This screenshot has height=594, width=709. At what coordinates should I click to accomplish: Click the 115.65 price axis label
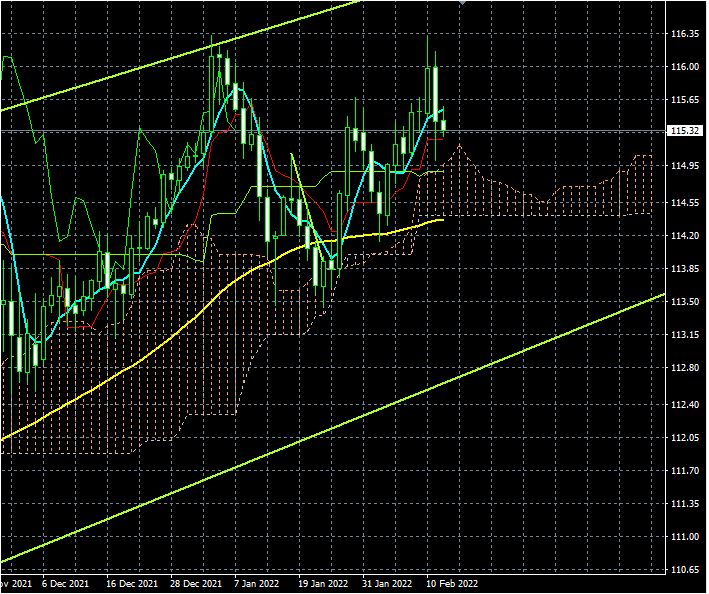(x=685, y=100)
